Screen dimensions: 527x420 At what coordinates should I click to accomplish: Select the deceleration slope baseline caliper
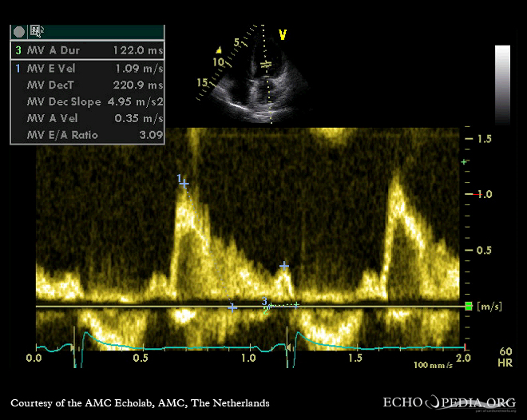[232, 307]
